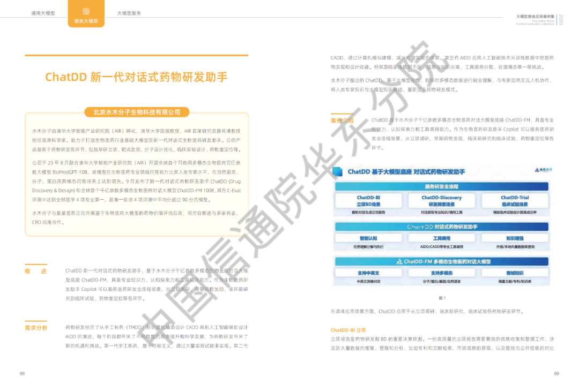Click the paragraph starting 水木分子提出的 ChatDD

(442, 85)
